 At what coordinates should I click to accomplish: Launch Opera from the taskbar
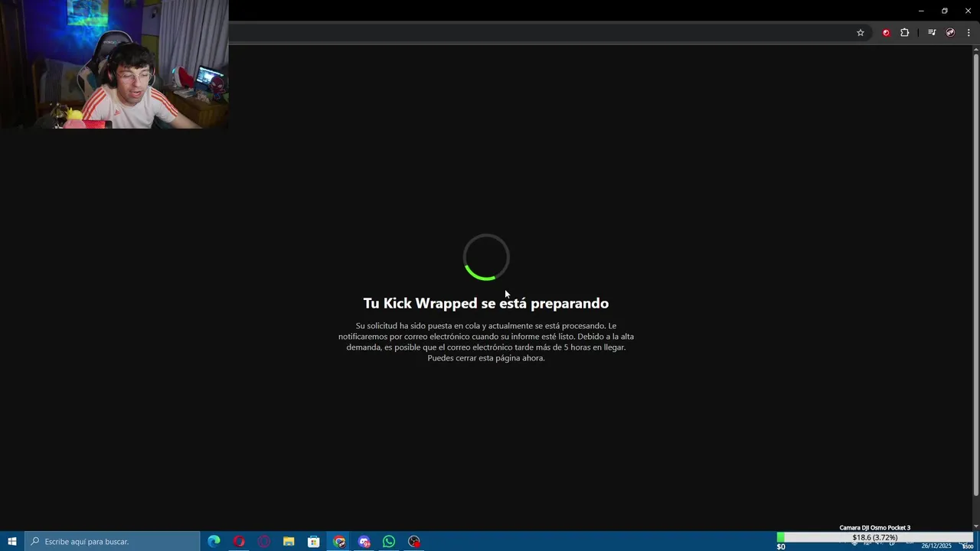click(x=239, y=541)
